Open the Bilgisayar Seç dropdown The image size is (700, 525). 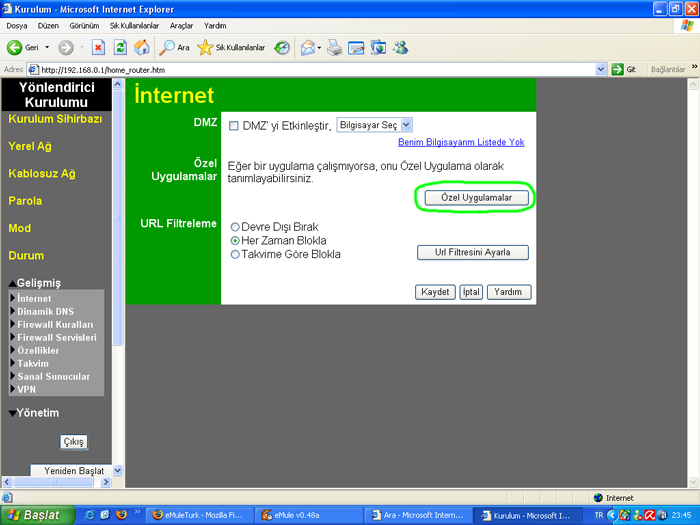(x=375, y=125)
